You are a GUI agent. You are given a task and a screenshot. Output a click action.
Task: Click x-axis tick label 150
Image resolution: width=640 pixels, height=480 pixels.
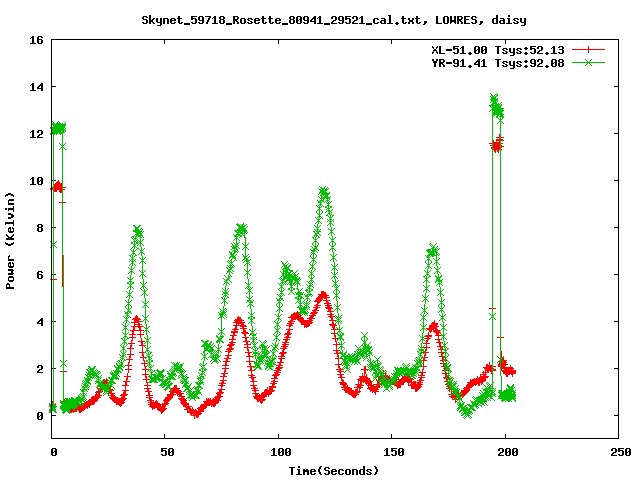point(394,452)
